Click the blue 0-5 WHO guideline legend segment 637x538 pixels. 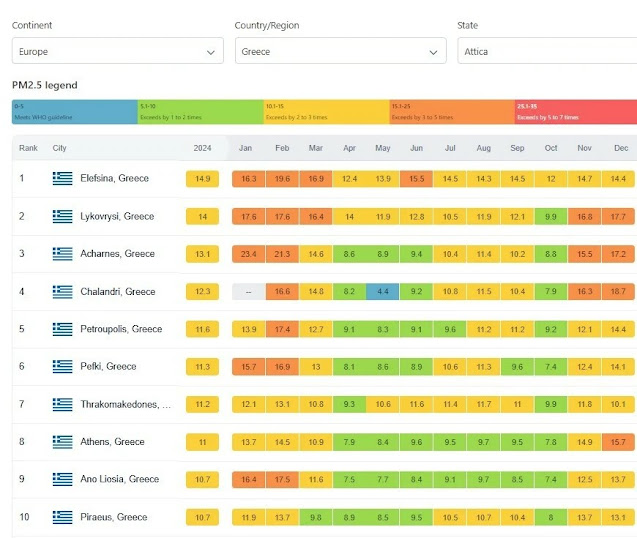tap(75, 112)
